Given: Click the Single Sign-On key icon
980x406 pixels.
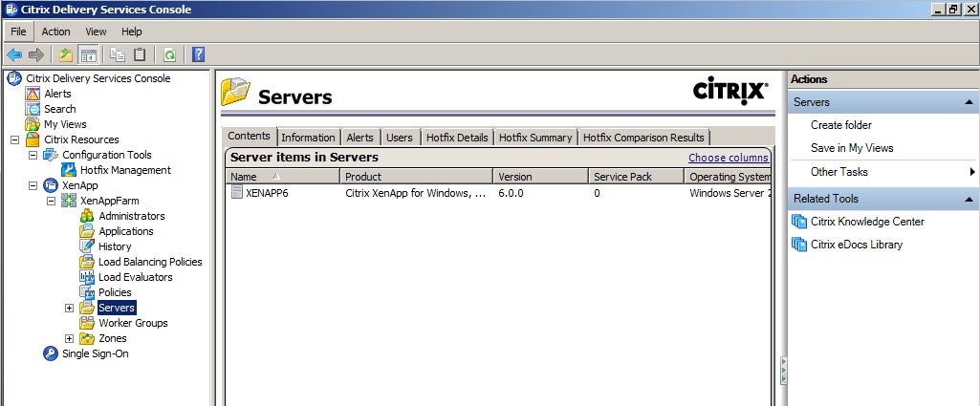Looking at the screenshot, I should 51,353.
